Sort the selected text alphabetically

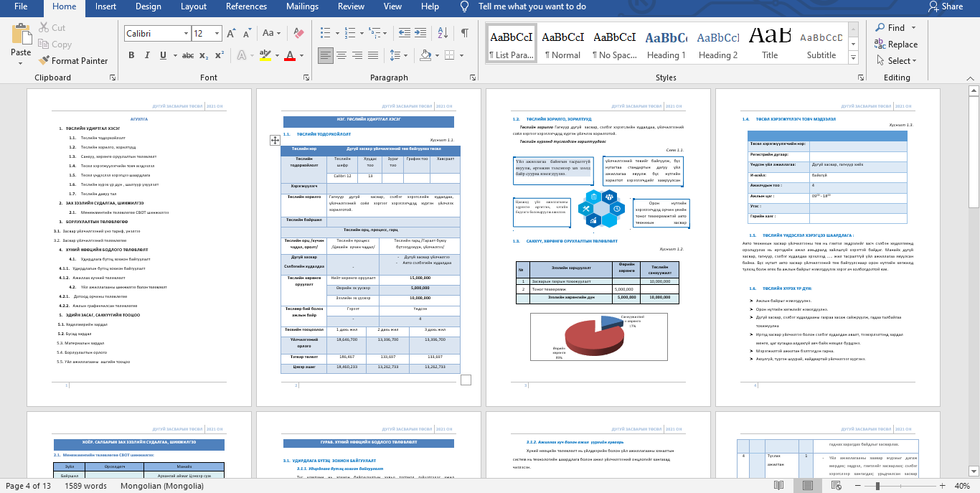[444, 33]
